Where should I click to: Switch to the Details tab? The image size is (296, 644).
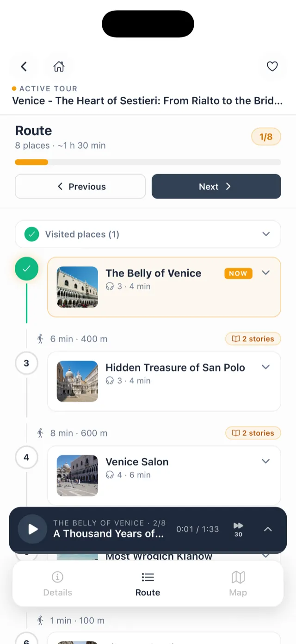pos(57,583)
